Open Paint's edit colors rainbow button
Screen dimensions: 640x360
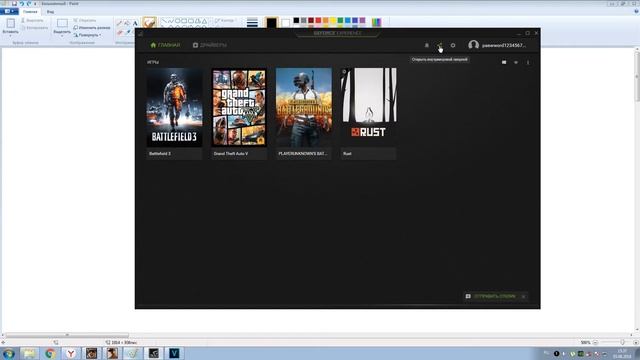(376, 22)
